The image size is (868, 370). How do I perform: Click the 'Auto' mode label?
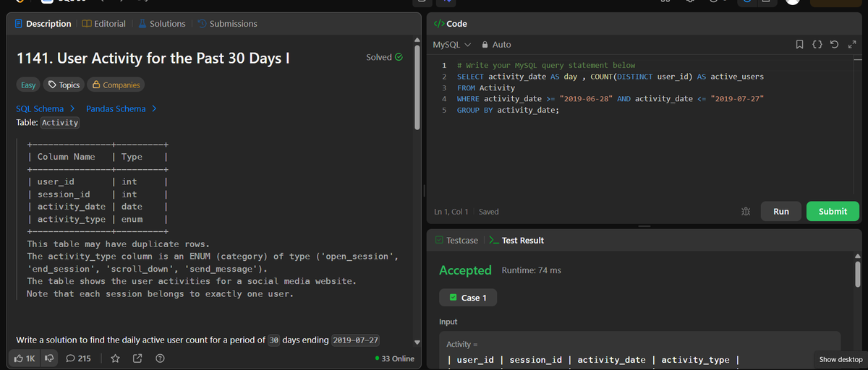tap(502, 45)
